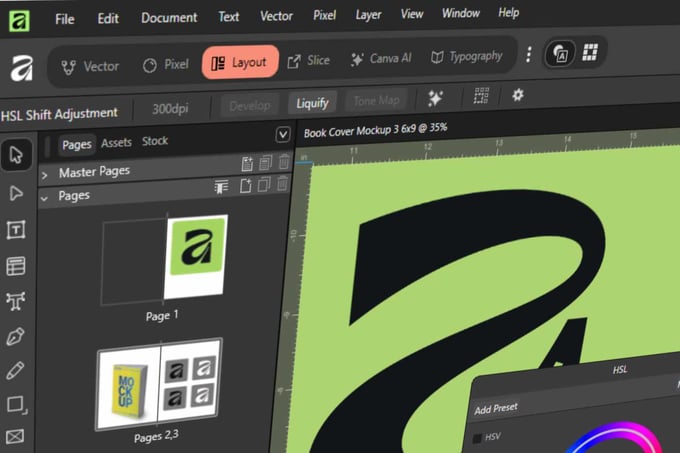Open the three-dot studio overflow menu
The height and width of the screenshot is (453, 680).
(x=528, y=55)
